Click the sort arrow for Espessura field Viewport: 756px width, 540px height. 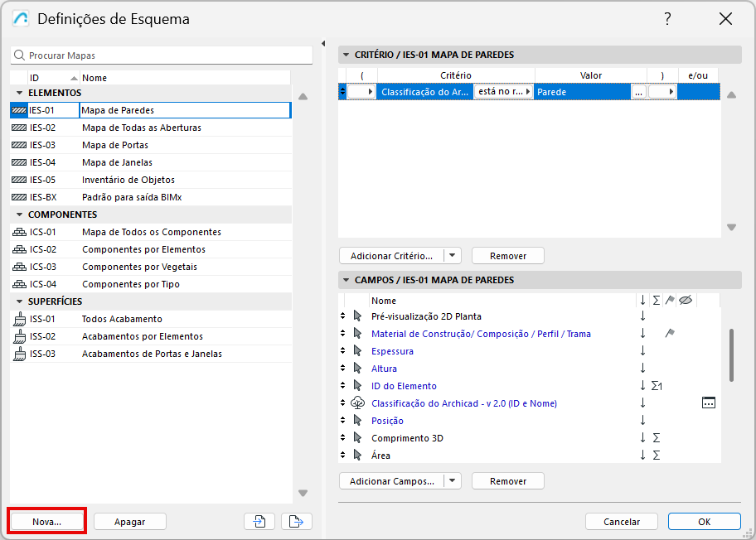click(642, 351)
